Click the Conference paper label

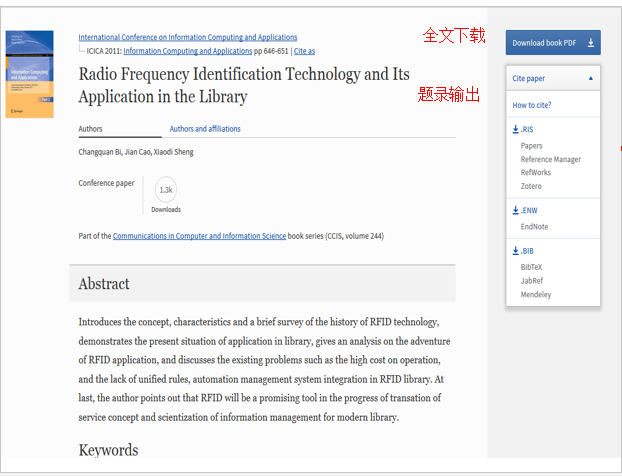pos(106,183)
